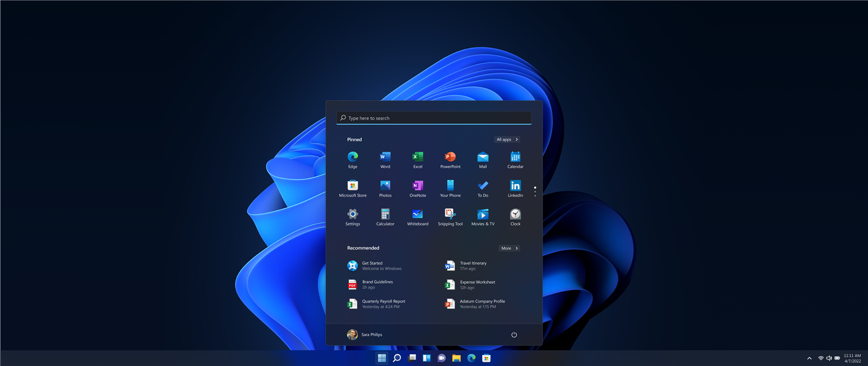
Task: Open the Microsoft Store pinned app
Action: (353, 186)
